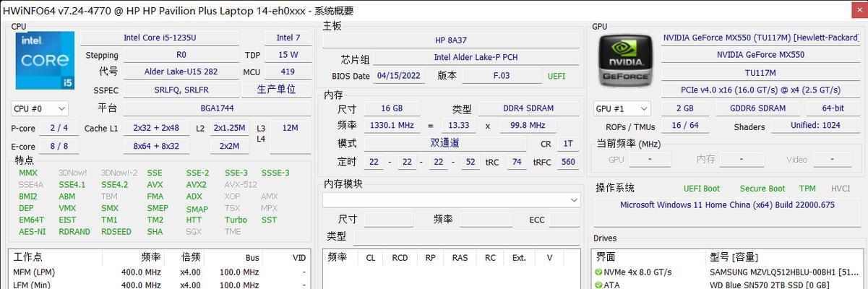Click the TDP value 15 W
This screenshot has width=868, height=289.
pos(288,55)
